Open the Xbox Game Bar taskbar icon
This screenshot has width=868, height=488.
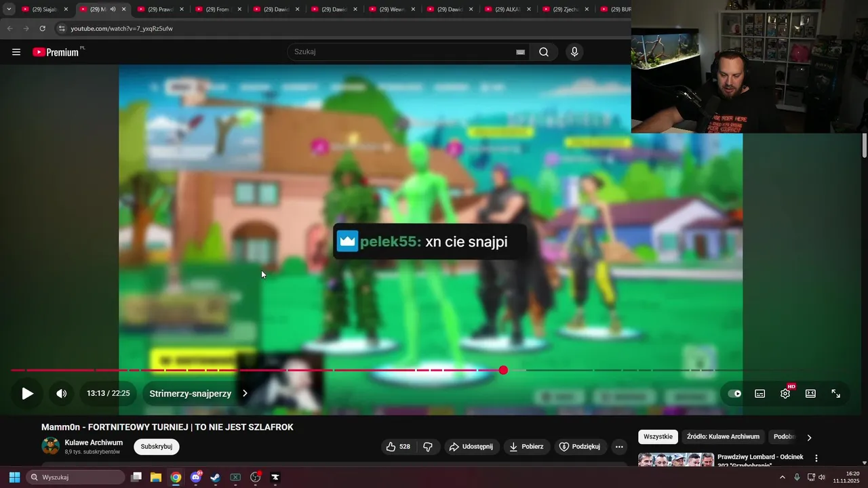tap(235, 477)
